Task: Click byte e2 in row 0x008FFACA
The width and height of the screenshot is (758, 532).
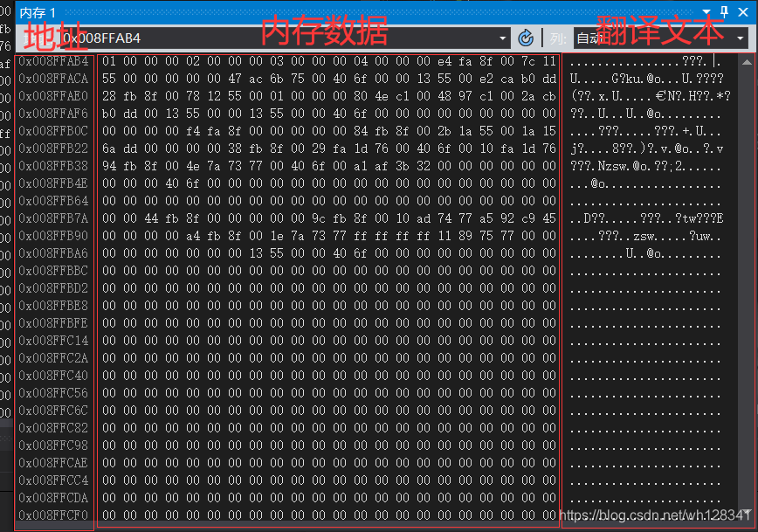Action: pos(486,79)
